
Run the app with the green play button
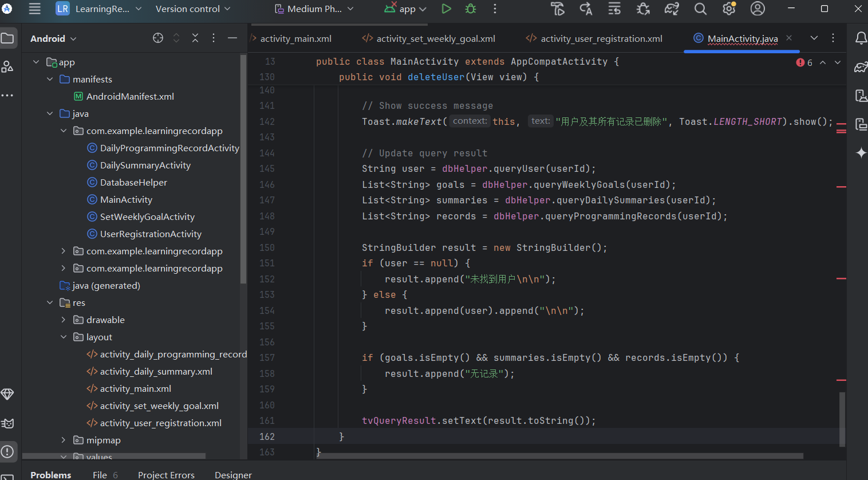446,9
